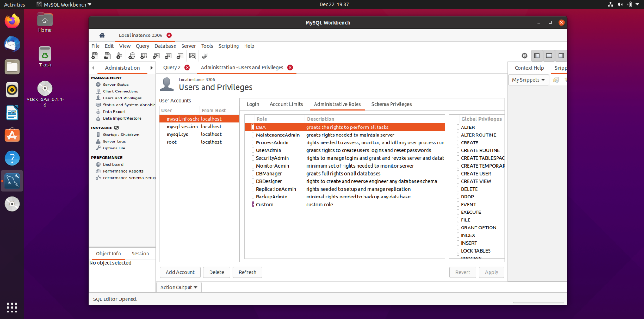Click the reconnect to DBMS toolbar icon

pyautogui.click(x=204, y=56)
